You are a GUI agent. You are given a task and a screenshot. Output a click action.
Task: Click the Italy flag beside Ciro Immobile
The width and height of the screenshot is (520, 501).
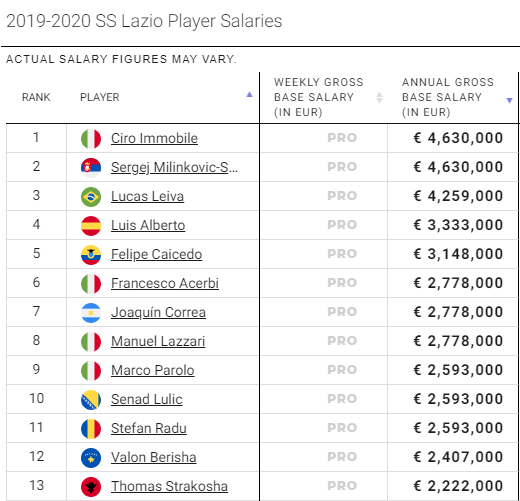91,138
